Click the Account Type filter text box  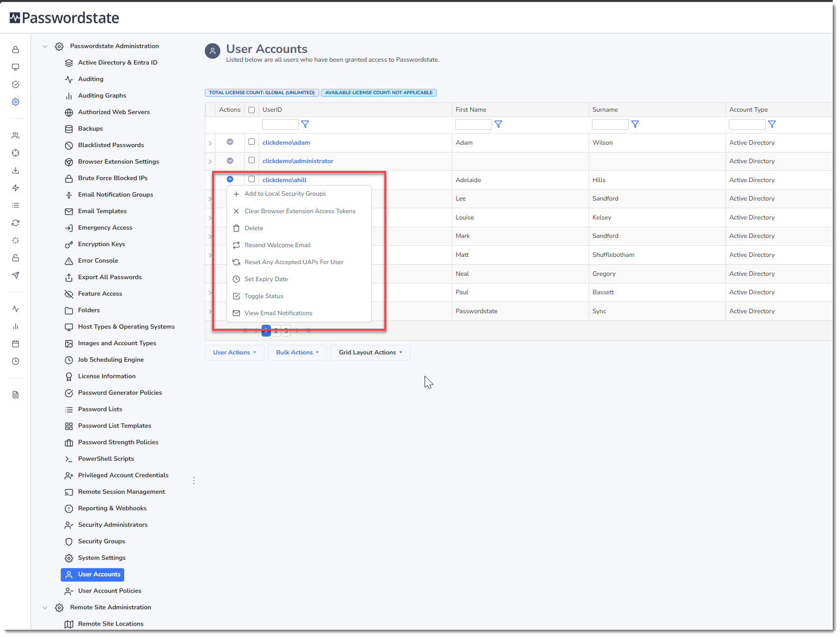point(747,124)
